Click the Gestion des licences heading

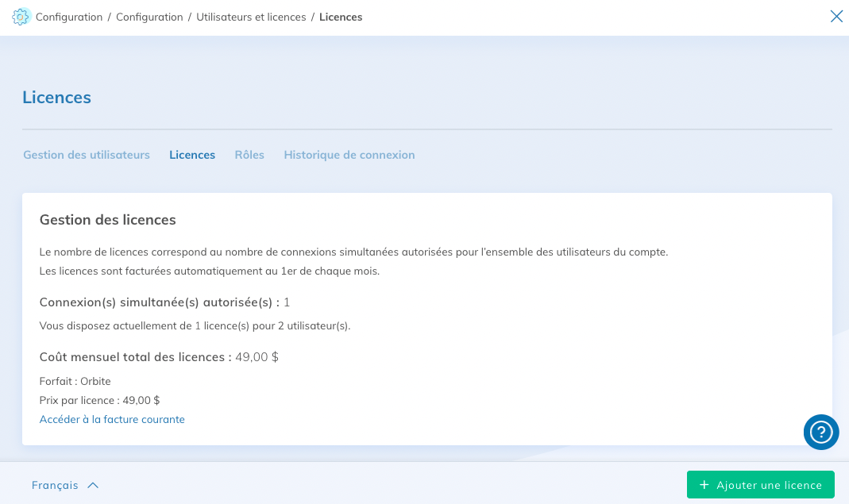click(x=108, y=220)
